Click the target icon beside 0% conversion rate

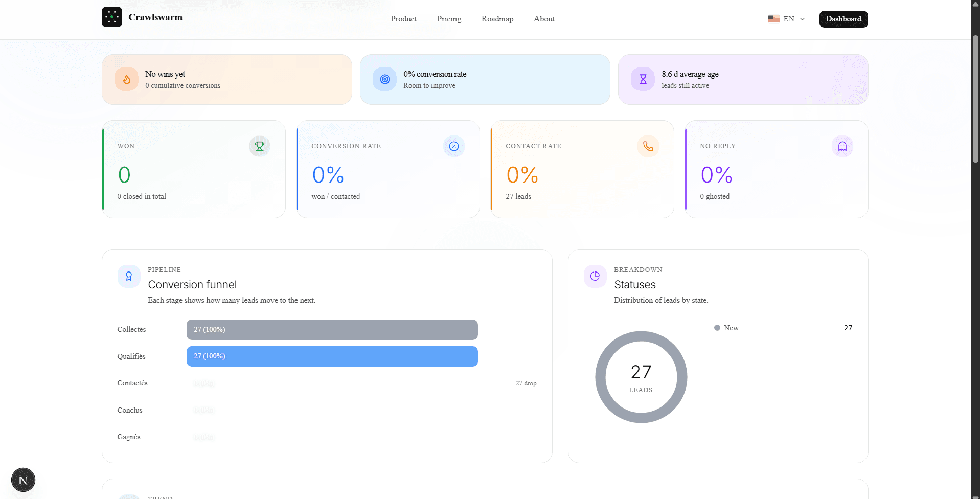click(x=384, y=79)
